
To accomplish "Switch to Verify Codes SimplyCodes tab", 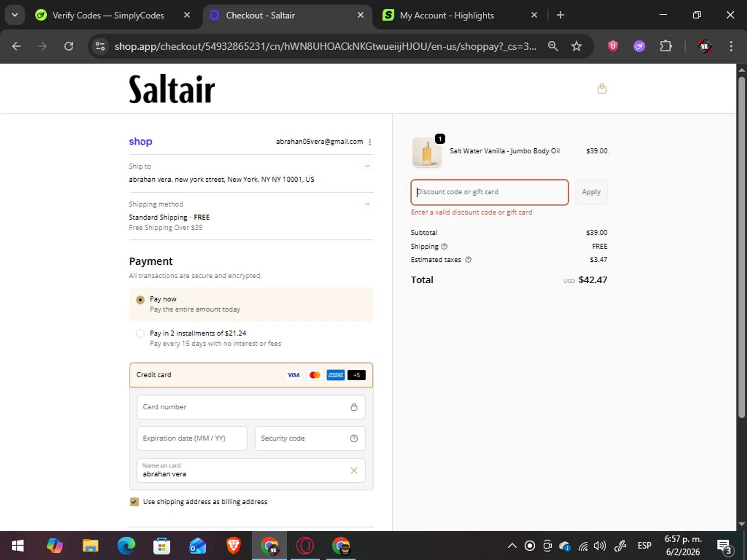I will pyautogui.click(x=108, y=15).
